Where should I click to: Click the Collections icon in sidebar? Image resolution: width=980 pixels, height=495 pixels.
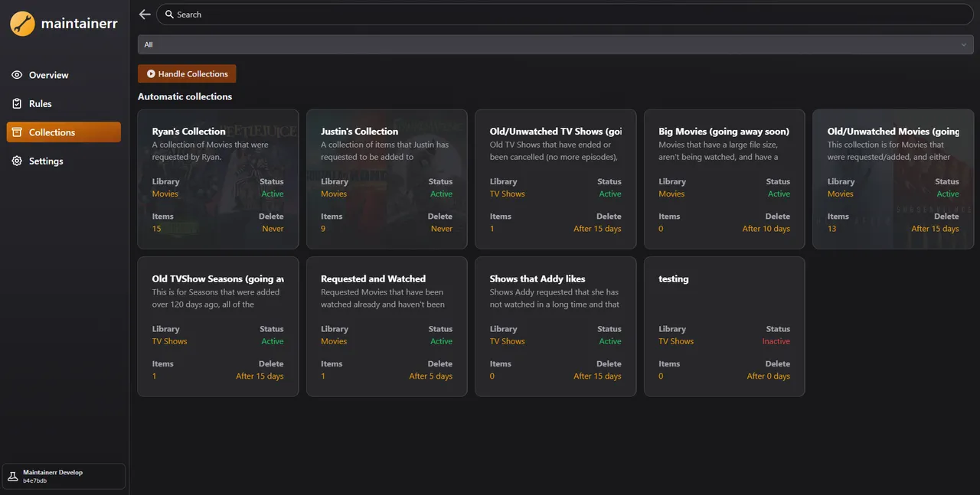point(16,132)
